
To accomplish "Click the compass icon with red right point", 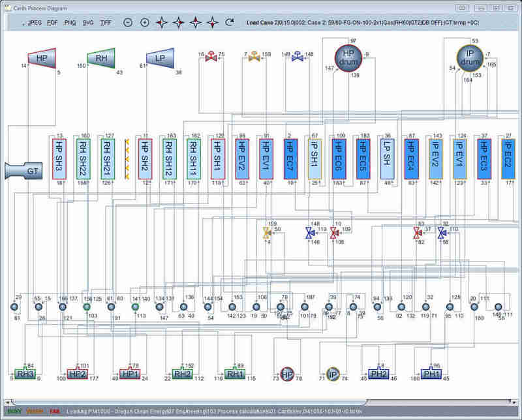I will click(179, 23).
